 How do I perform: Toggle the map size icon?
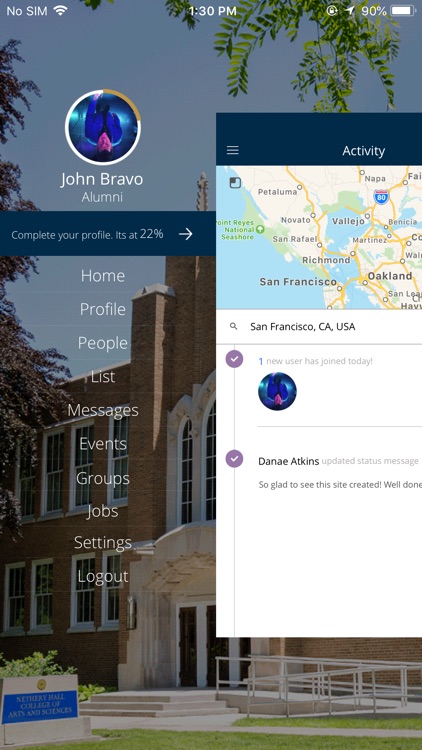[235, 183]
